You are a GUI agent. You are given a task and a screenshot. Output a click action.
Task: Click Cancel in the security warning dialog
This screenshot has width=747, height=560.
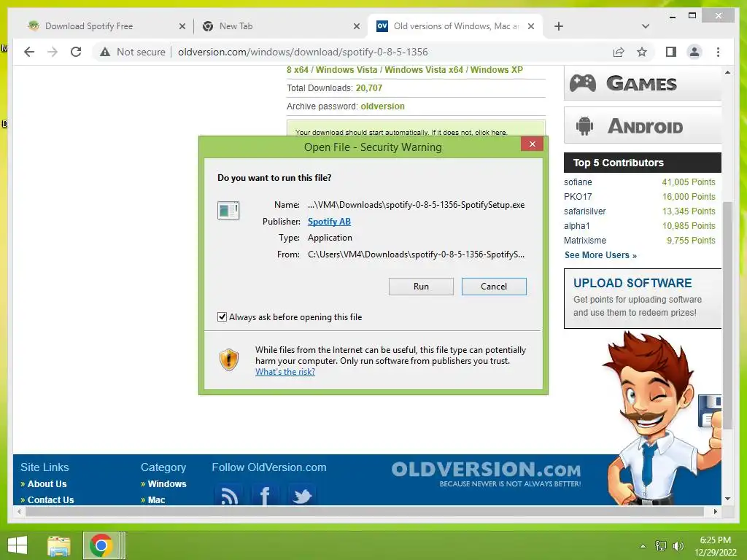pyautogui.click(x=494, y=286)
